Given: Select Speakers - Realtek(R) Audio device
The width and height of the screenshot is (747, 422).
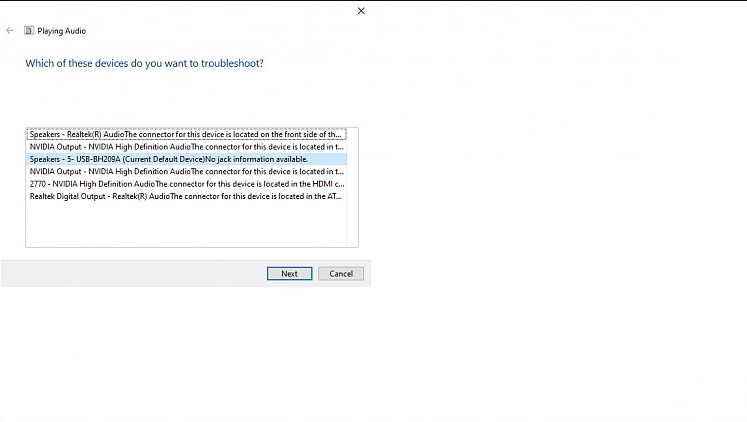Looking at the screenshot, I should coord(185,134).
